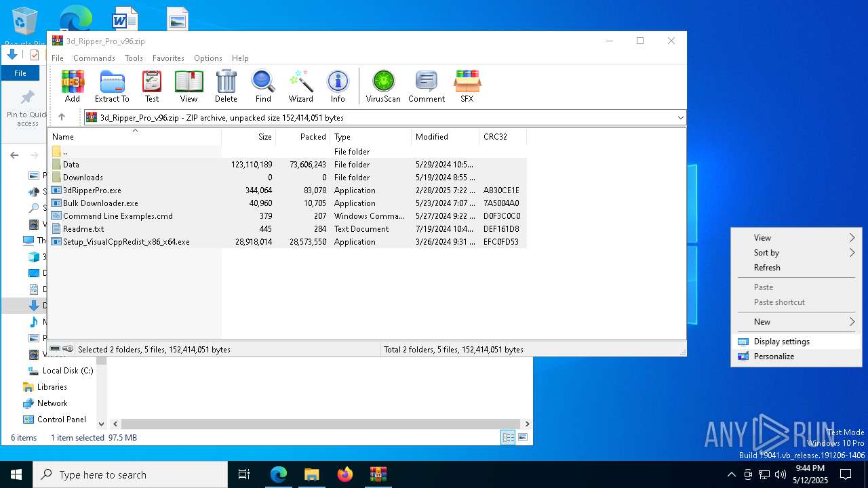The width and height of the screenshot is (868, 488).
Task: Open the Windows Start menu
Action: (x=16, y=474)
